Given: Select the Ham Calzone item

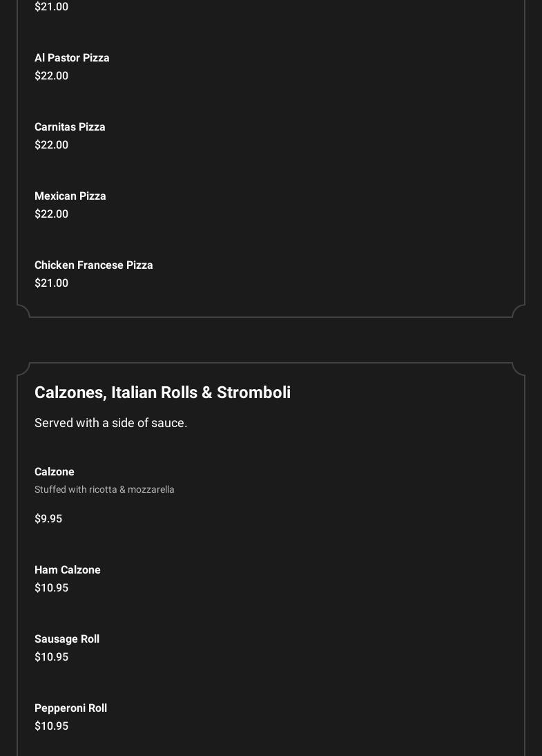Looking at the screenshot, I should pos(68,570).
